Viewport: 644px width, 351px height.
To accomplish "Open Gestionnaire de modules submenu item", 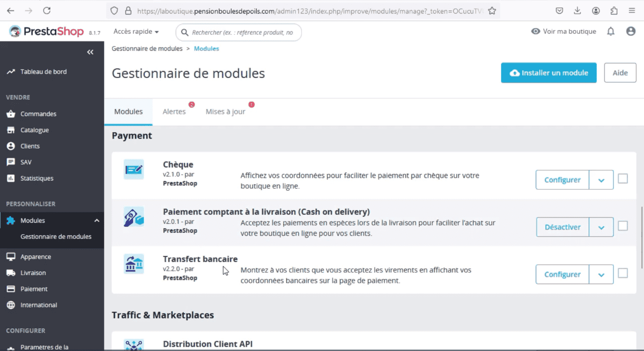I will click(x=56, y=237).
